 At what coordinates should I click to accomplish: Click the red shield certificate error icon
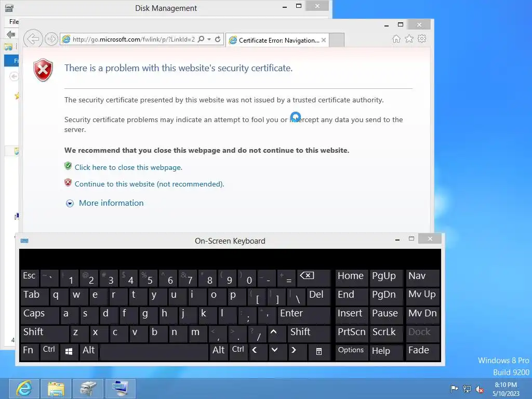pos(43,70)
